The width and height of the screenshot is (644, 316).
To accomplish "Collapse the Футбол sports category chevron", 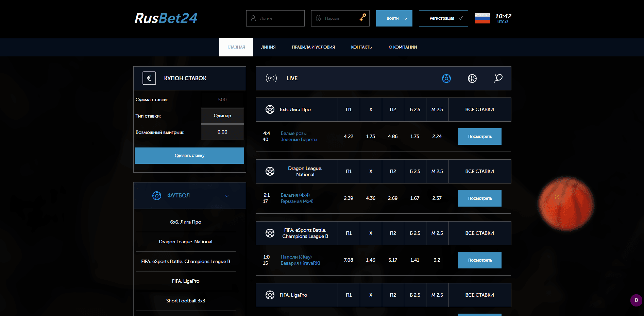I will click(226, 196).
